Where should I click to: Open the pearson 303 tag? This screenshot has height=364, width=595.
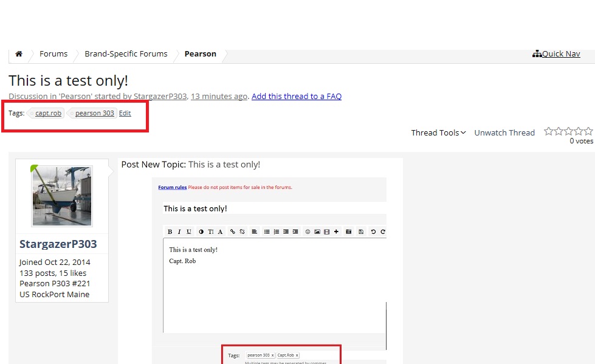click(94, 113)
